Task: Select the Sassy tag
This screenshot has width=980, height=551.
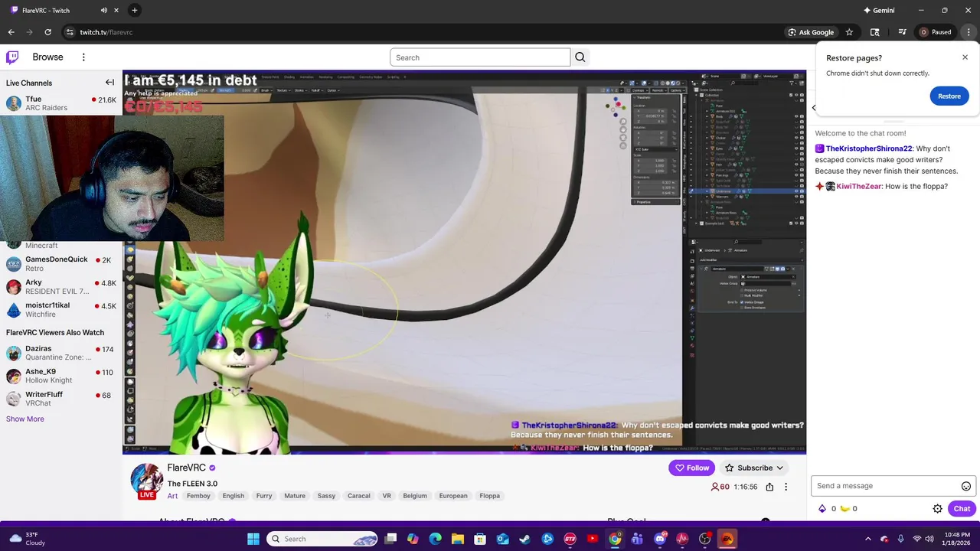Action: (326, 496)
